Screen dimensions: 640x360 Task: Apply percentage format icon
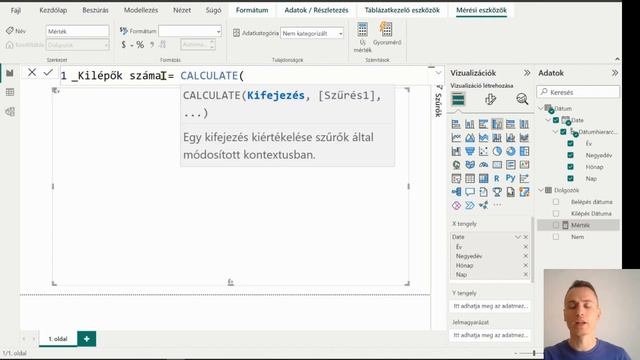(140, 44)
